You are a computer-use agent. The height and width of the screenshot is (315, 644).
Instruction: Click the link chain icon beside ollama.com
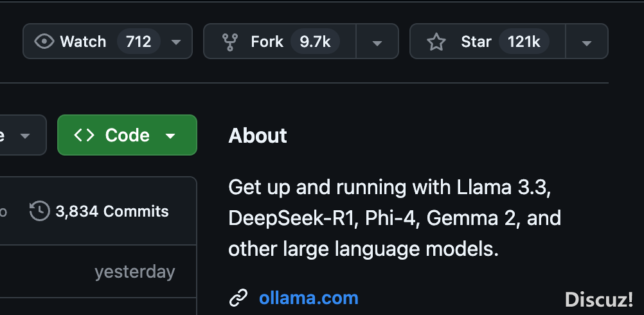coord(238,298)
